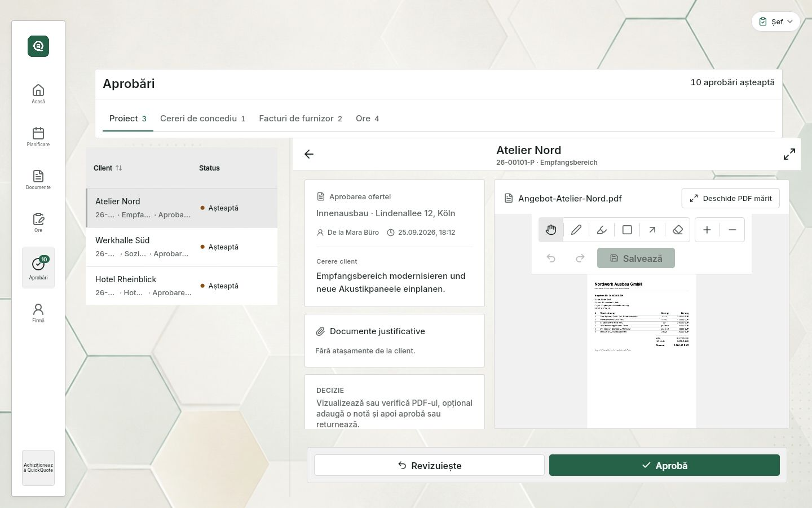The image size is (812, 508).
Task: Sort list by Client column
Action: pos(108,168)
